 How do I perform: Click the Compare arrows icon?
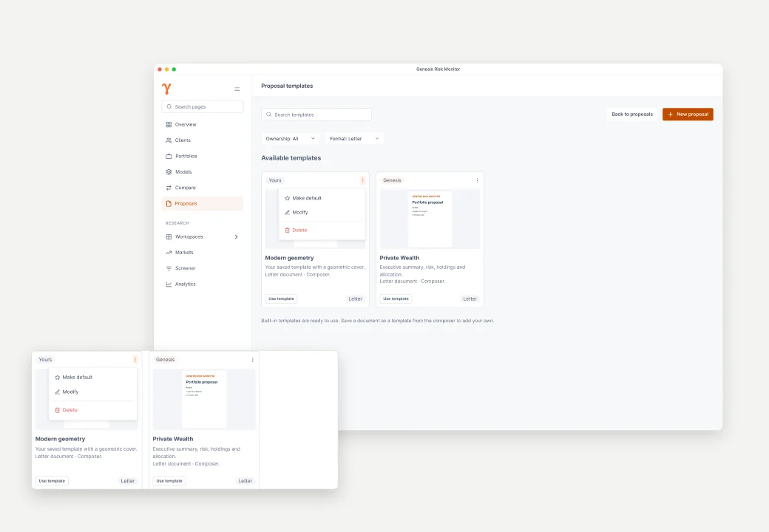(169, 188)
